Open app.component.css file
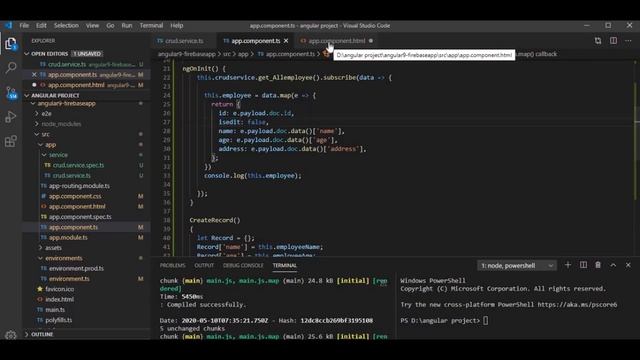Image resolution: width=640 pixels, height=360 pixels. point(86,196)
